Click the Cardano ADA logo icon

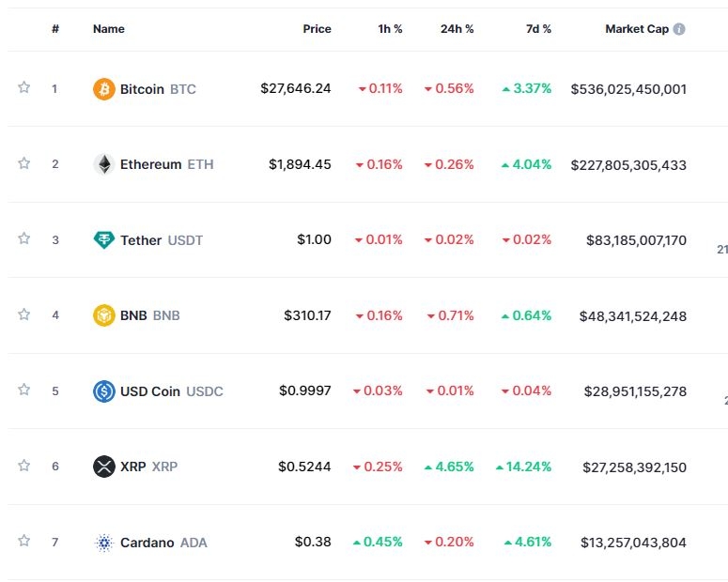coord(104,543)
